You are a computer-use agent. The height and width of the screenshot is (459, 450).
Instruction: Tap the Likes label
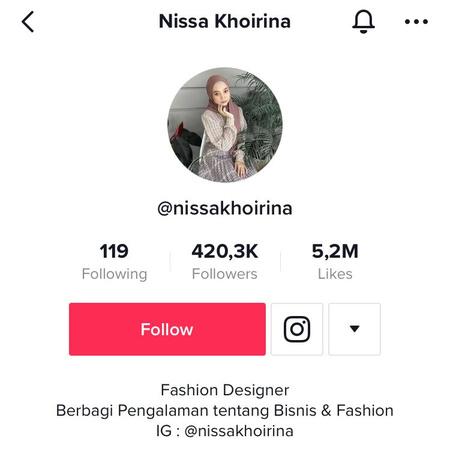pos(335,274)
